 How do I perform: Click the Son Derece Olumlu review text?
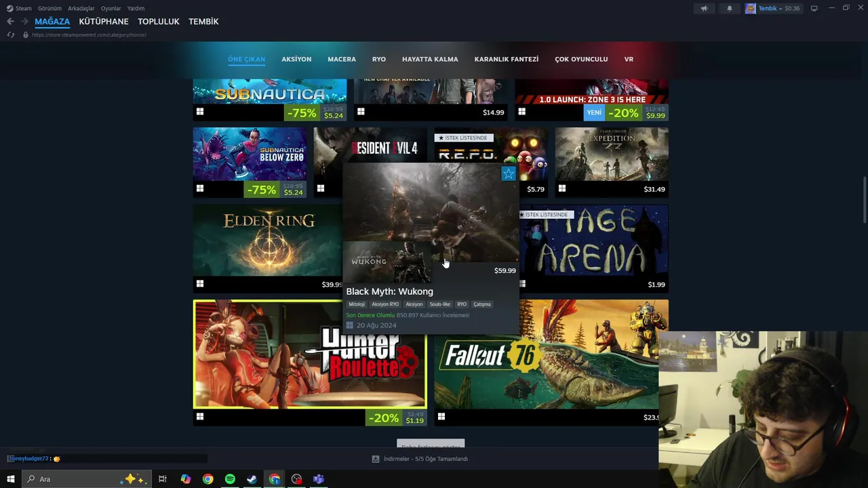[370, 315]
